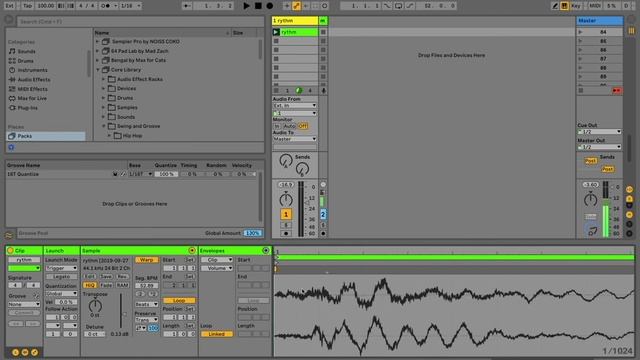This screenshot has width=640, height=360.
Task: Click the Plug-ins category icon
Action: point(12,108)
